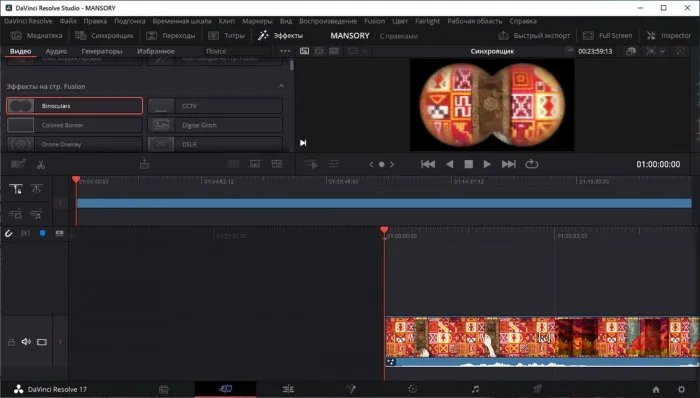Select the CCTV effect
The height and width of the screenshot is (398, 700).
215,106
